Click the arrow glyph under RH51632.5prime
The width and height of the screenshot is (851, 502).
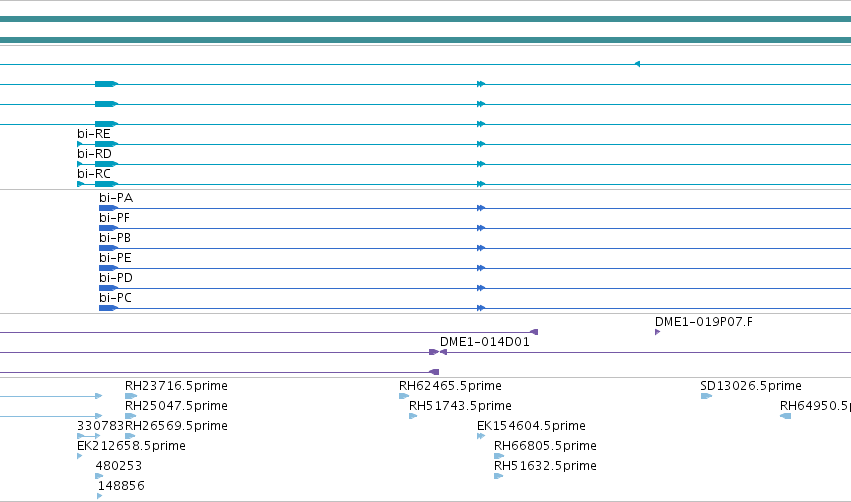coord(498,476)
